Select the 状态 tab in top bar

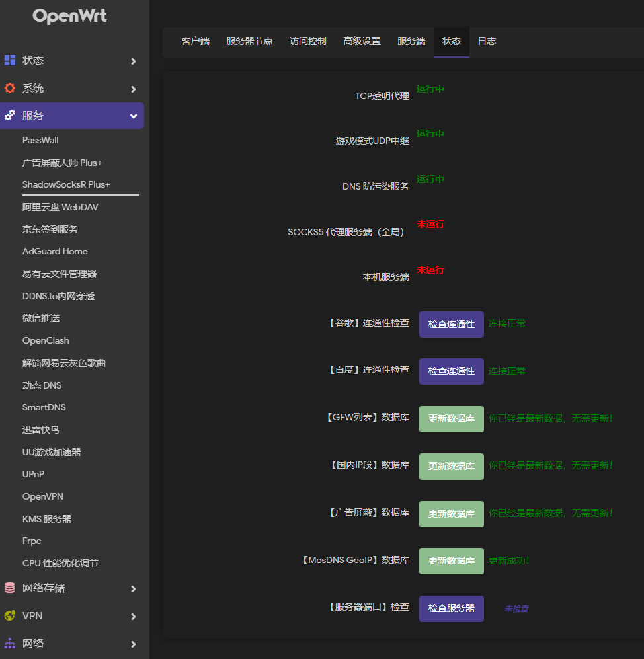click(452, 41)
